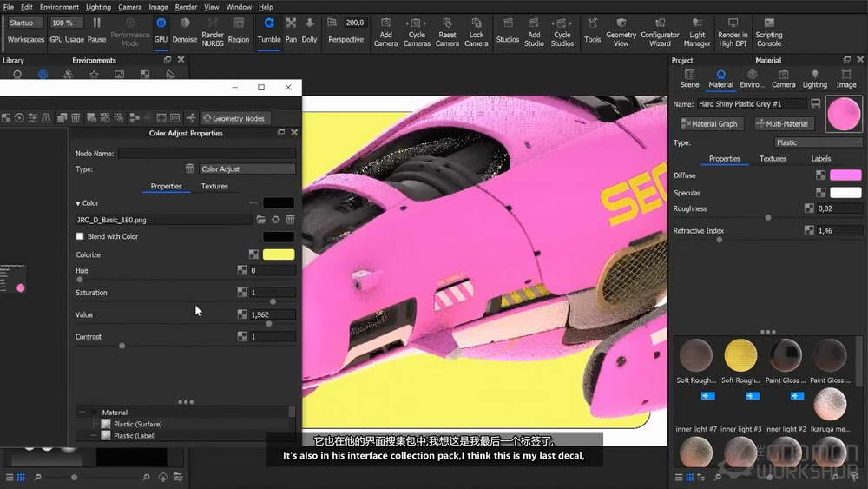Click the Node Name input field

[207, 154]
